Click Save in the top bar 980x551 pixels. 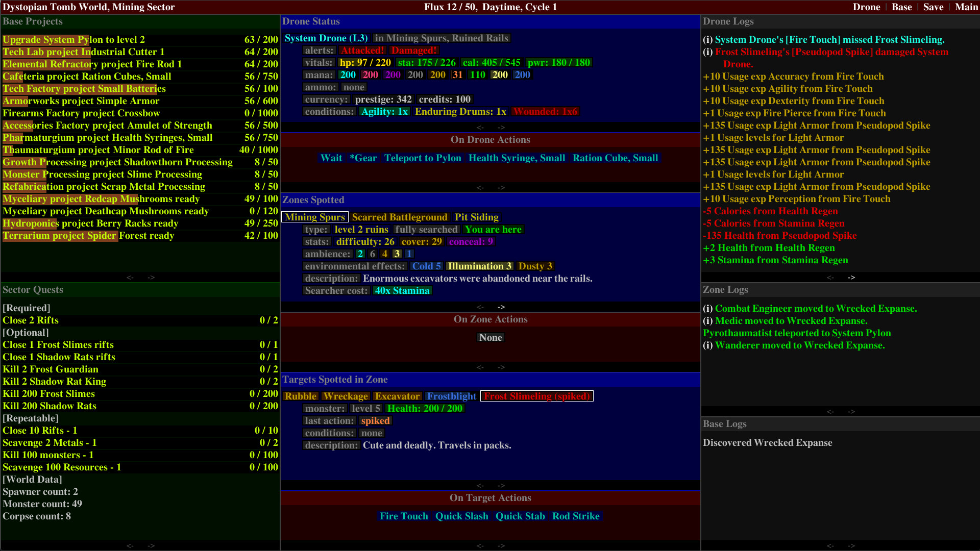tap(933, 7)
